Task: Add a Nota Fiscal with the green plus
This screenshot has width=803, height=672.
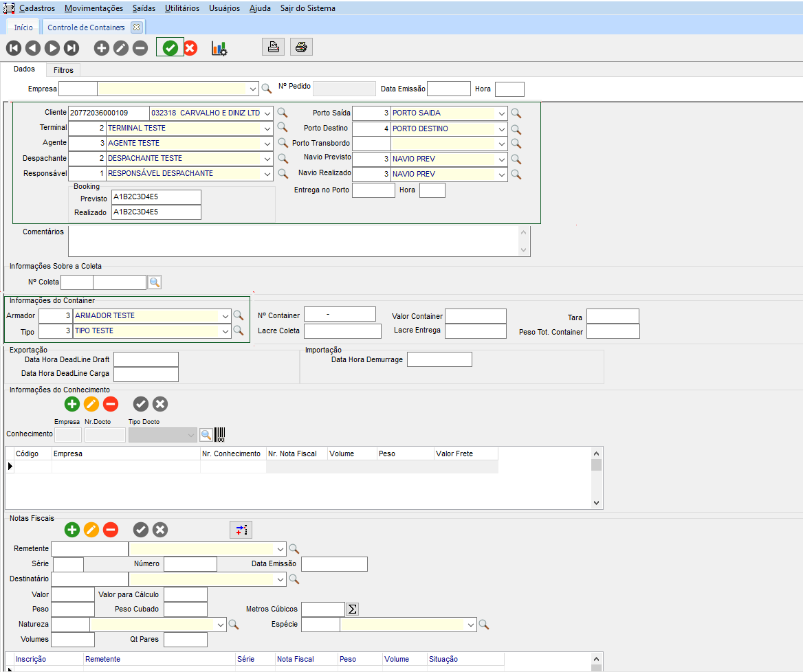Action: [x=72, y=530]
